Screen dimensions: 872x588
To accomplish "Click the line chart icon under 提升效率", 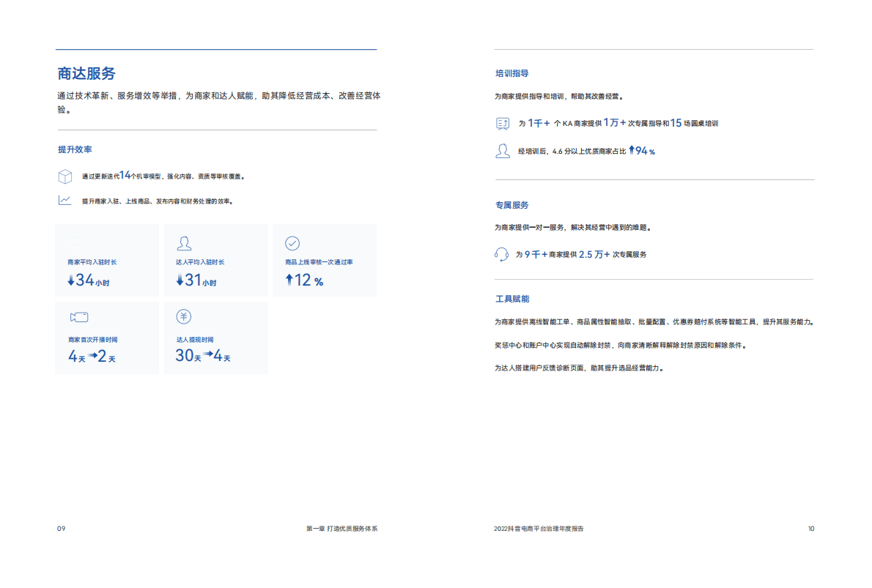I will click(x=65, y=200).
